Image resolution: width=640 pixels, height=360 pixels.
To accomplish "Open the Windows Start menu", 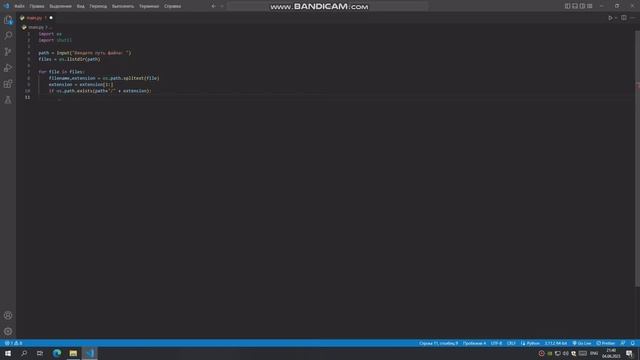I will click(8, 353).
